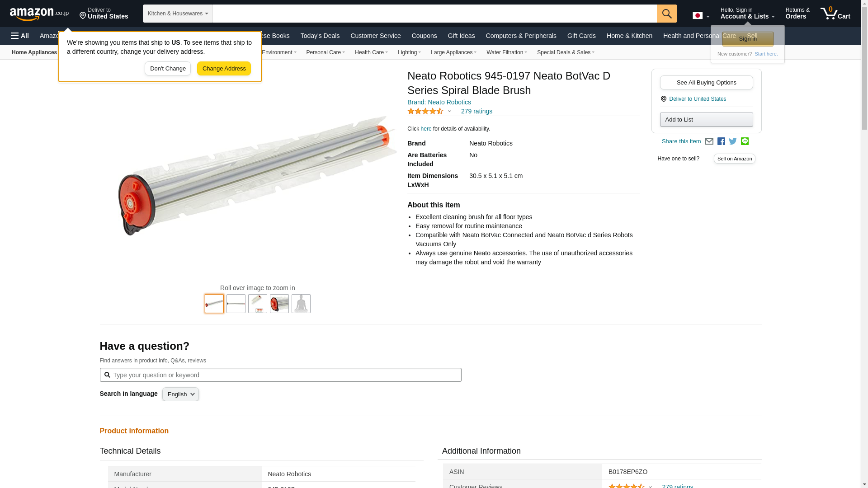Expand the star ratings breakdown arrow
This screenshot has height=488, width=868.
point(449,111)
